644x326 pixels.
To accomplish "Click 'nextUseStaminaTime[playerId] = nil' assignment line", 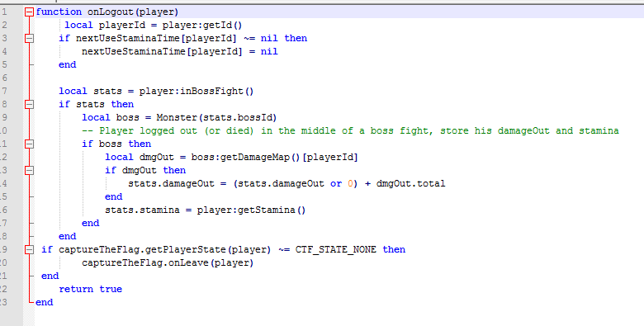I will tap(180, 51).
